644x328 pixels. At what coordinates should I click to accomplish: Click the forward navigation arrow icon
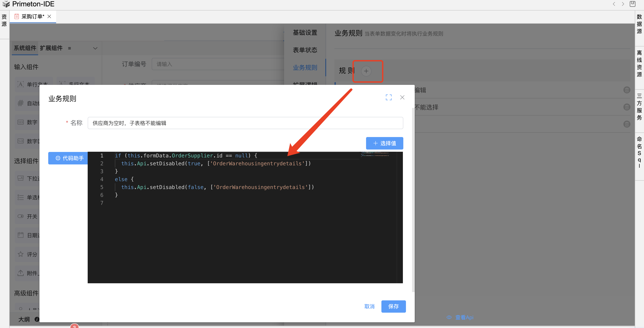623,4
